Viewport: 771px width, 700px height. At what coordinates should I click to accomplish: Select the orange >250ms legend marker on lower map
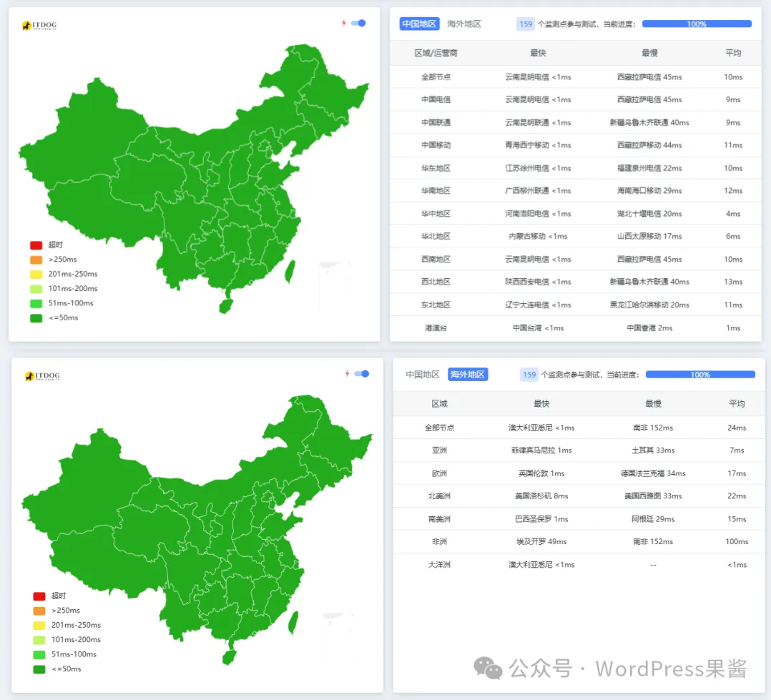[39, 611]
